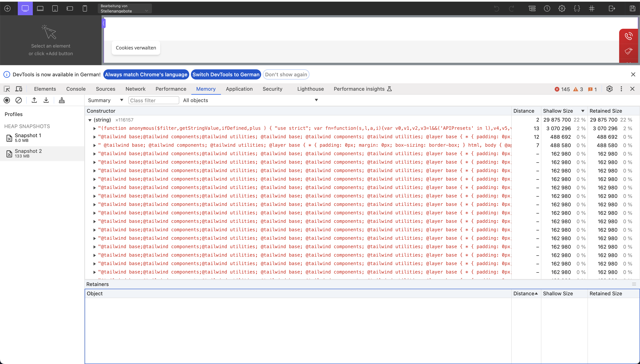Select Snapshot 2 heap profile
This screenshot has width=640, height=364.
pos(42,153)
